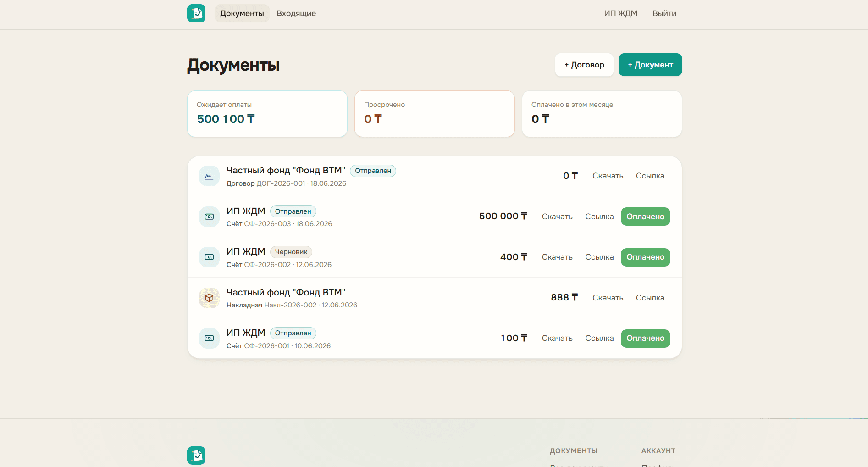The height and width of the screenshot is (467, 868).
Task: Click the АККАУНТ footer heading
Action: click(x=658, y=451)
